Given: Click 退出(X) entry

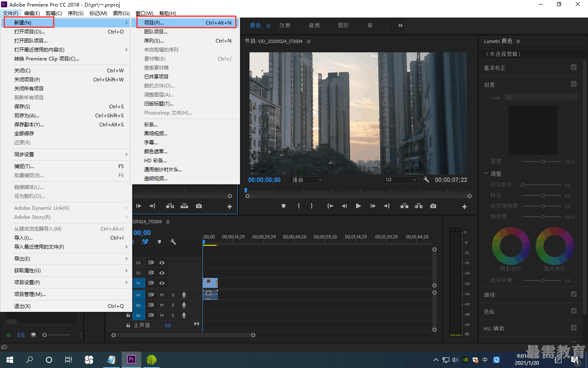Looking at the screenshot, I should (66, 306).
